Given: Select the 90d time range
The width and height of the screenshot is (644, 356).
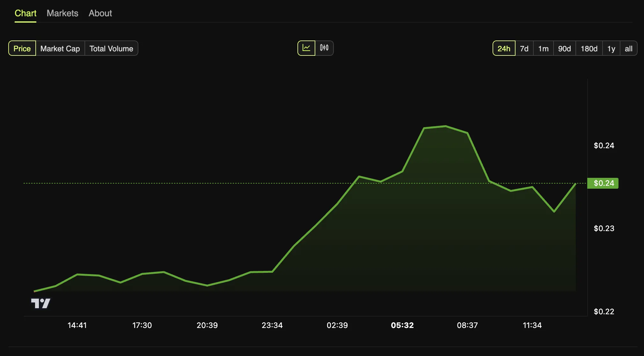Looking at the screenshot, I should [x=565, y=48].
